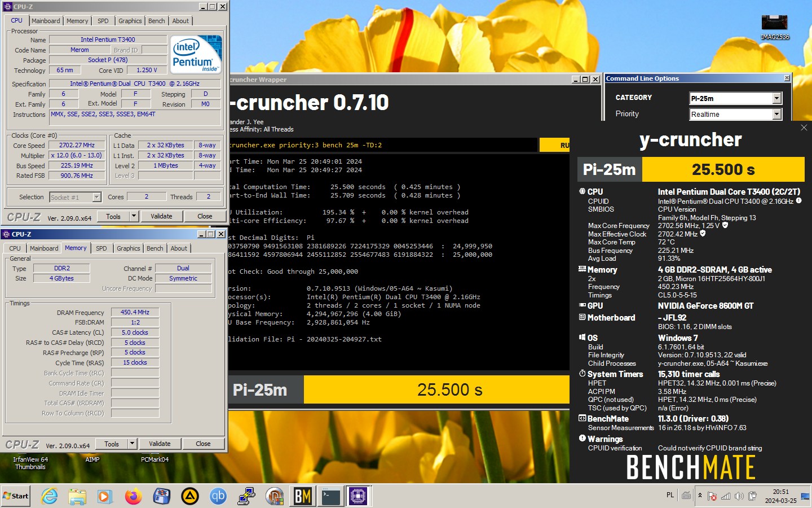Click the Core Speed value 2702.27 MHz
The image size is (812, 508).
[77, 145]
